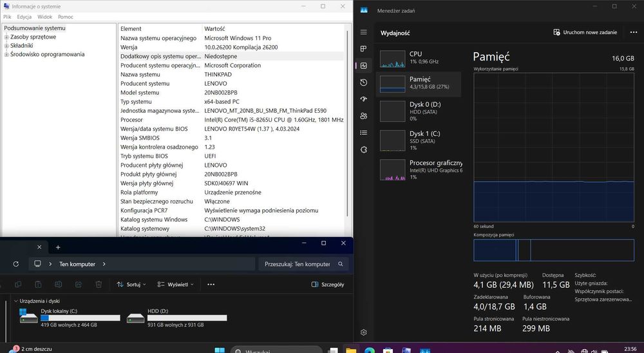Viewport: 644px width, 353px height.
Task: Open Processes page icon in Task Manager
Action: [x=363, y=48]
